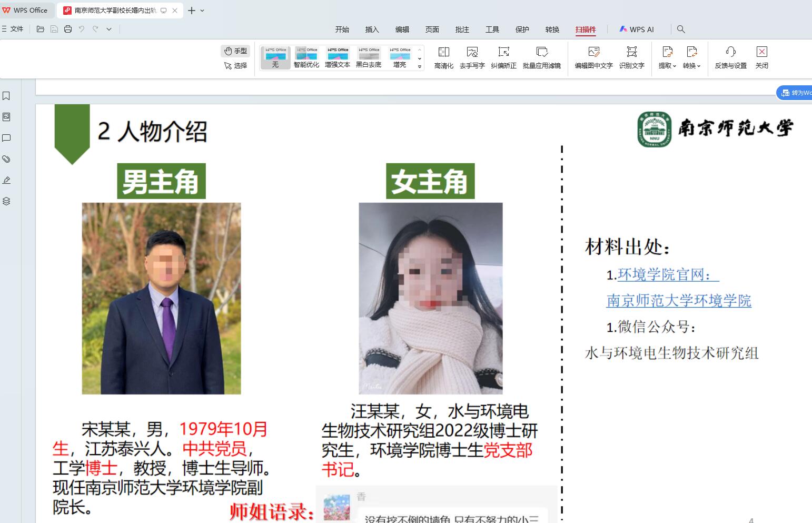Click the 南京师范大学环境学院 hyperlink

[x=678, y=301]
